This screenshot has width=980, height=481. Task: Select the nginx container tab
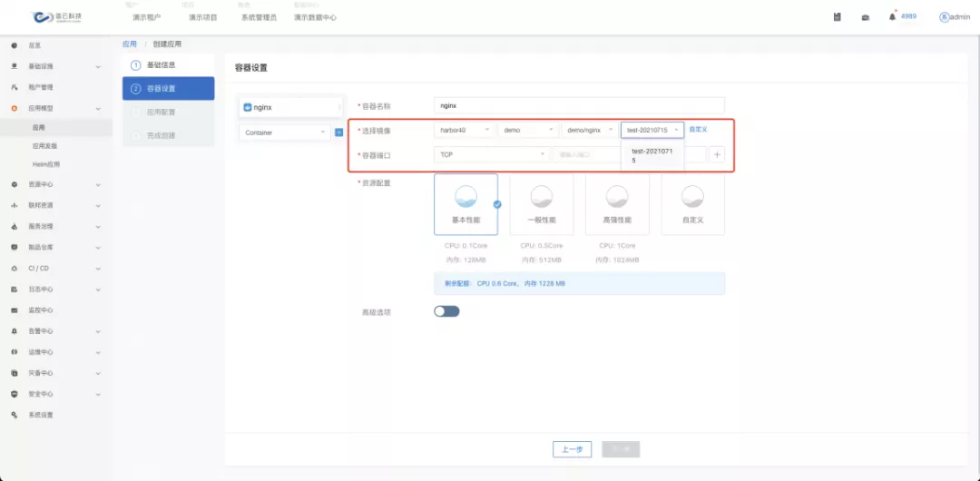290,108
